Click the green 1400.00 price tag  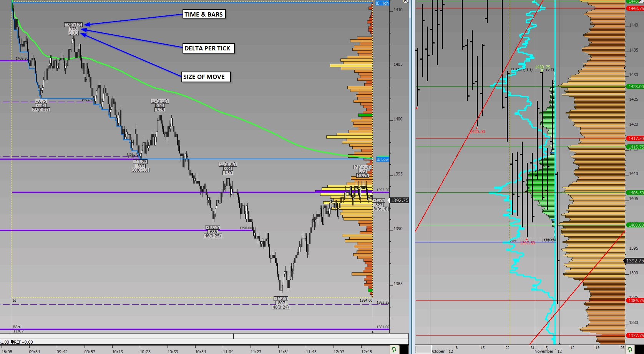tap(635, 225)
